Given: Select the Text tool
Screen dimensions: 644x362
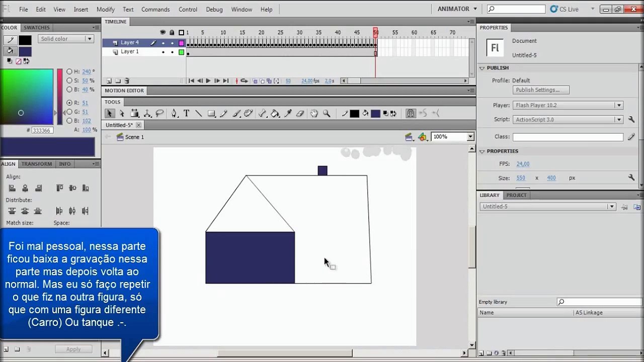Looking at the screenshot, I should [186, 114].
